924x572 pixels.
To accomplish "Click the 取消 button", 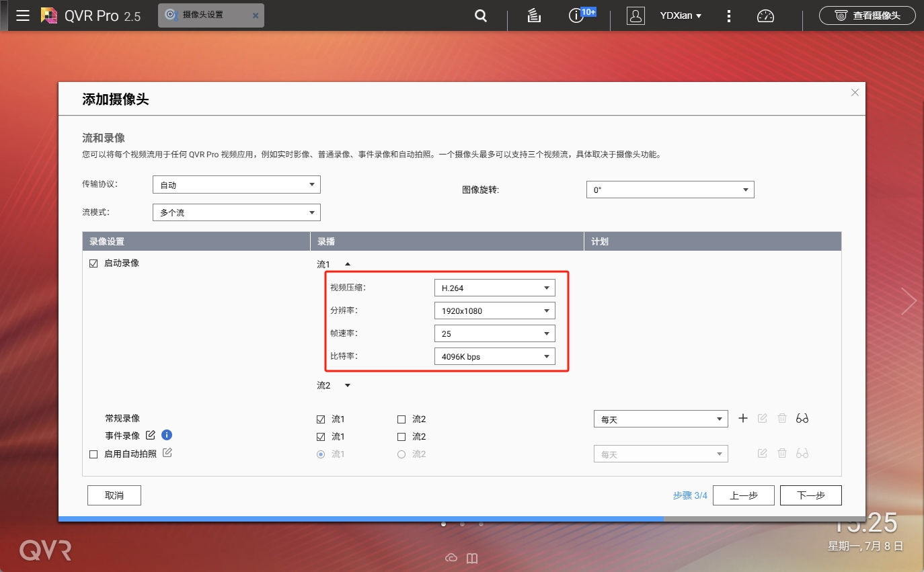I will pyautogui.click(x=114, y=495).
